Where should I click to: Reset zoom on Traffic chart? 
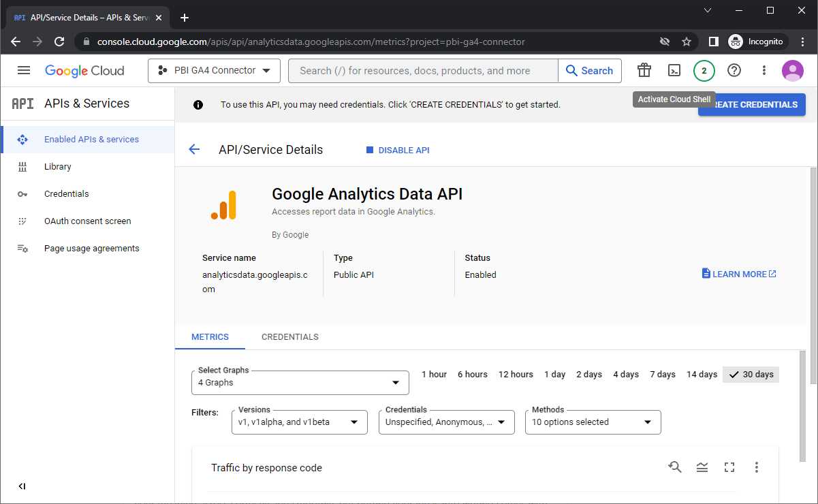click(x=675, y=467)
